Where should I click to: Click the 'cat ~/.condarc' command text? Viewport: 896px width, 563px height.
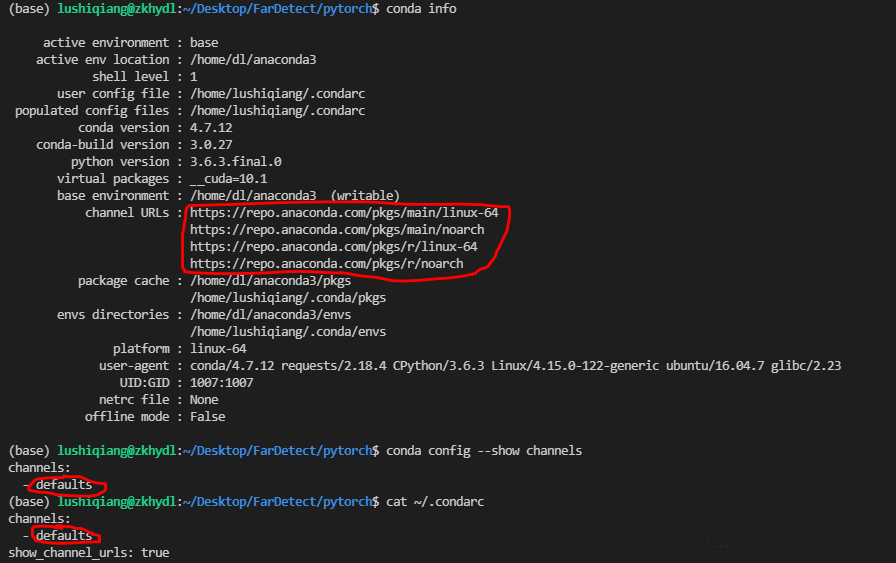[435, 501]
